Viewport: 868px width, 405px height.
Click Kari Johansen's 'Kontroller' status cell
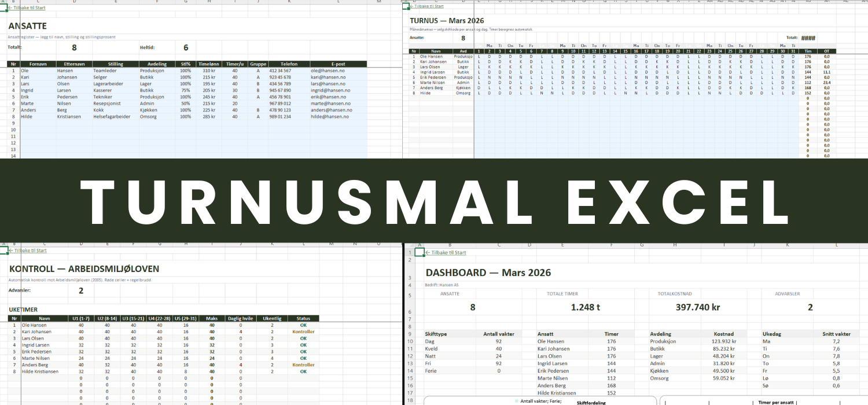click(303, 332)
